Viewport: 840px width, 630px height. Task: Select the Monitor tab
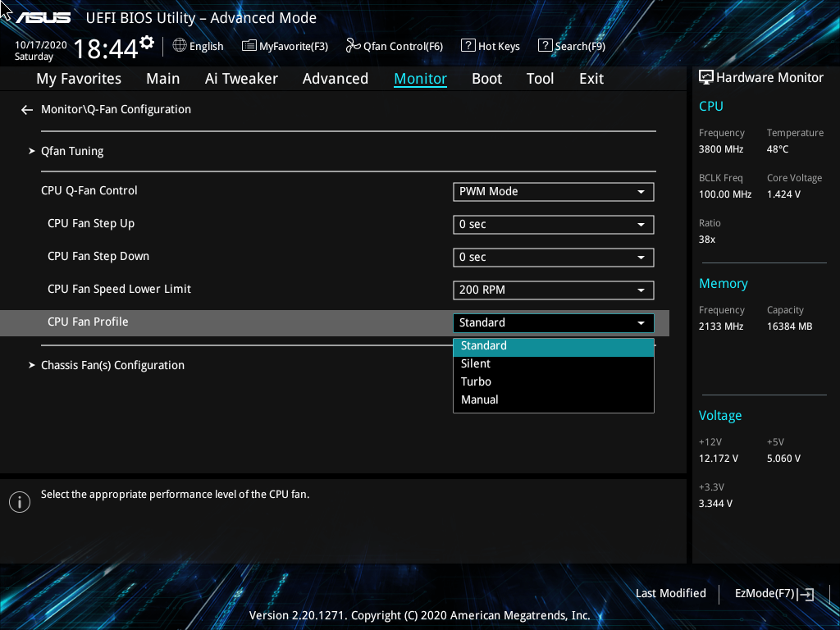421,79
